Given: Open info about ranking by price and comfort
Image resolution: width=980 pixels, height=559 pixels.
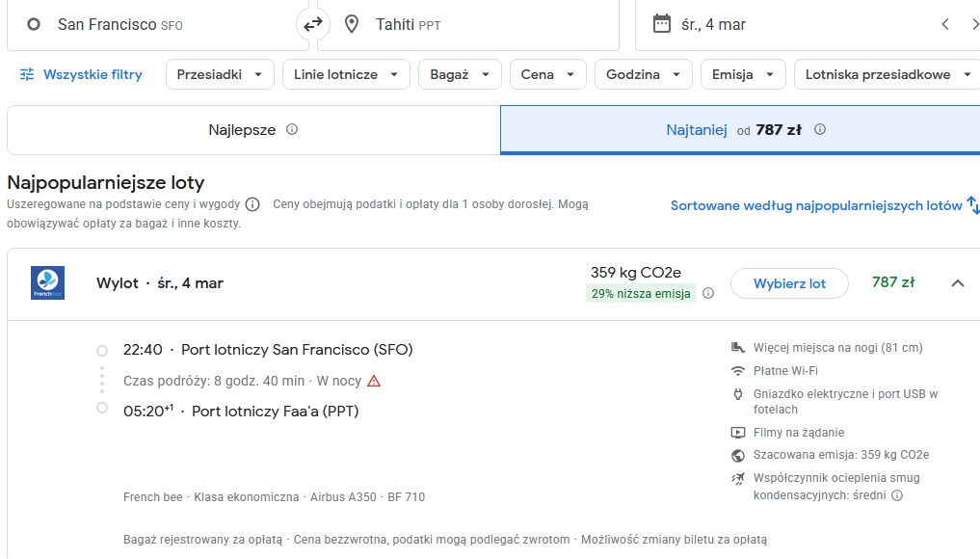Looking at the screenshot, I should [252, 204].
